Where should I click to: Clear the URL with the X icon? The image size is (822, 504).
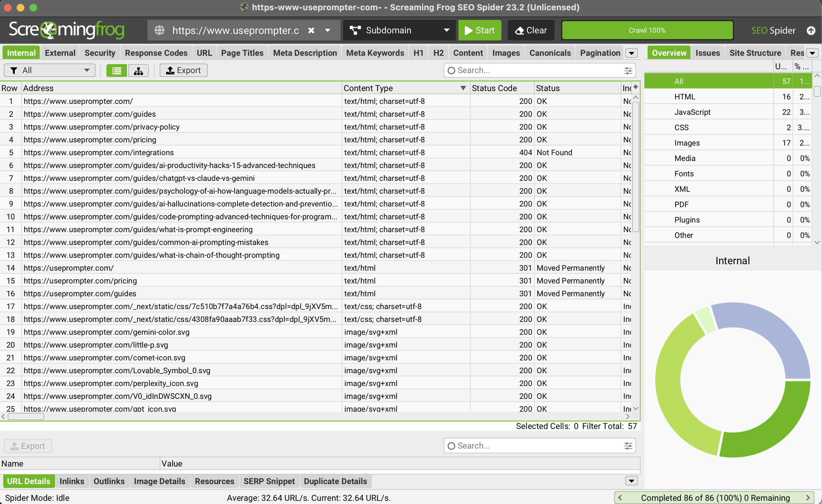(x=311, y=30)
